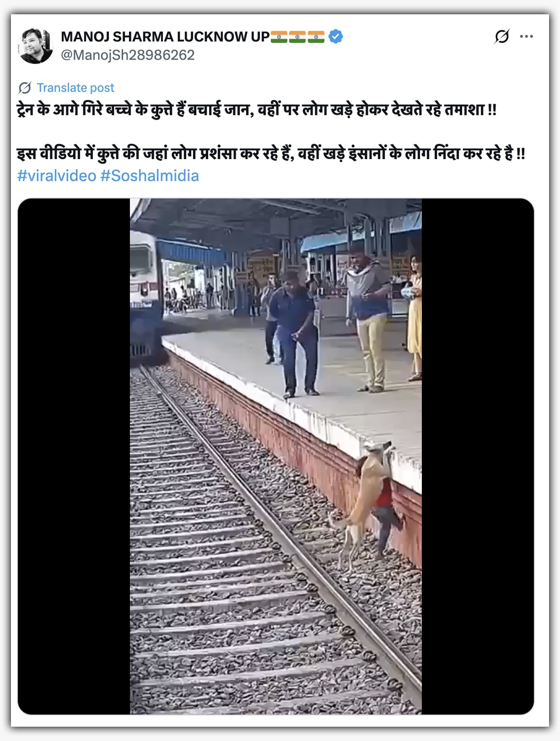Open the three-dot more options menu
The image size is (560, 741).
pyautogui.click(x=526, y=36)
